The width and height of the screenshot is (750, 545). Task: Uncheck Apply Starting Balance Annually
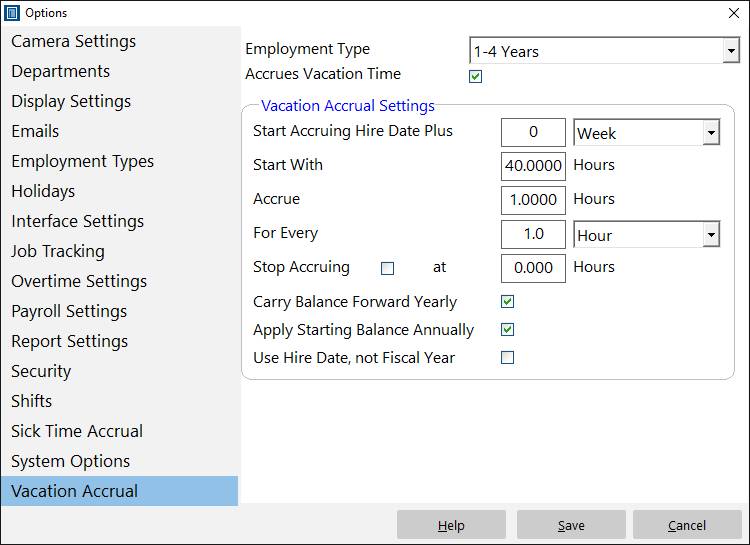507,330
